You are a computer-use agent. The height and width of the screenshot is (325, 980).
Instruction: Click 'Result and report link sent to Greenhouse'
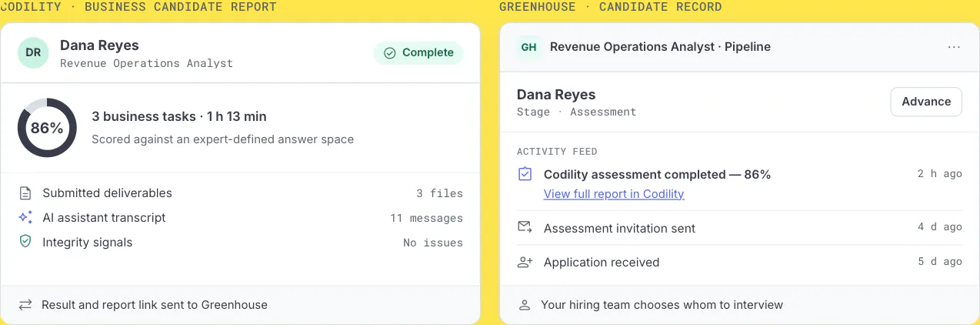tap(155, 305)
